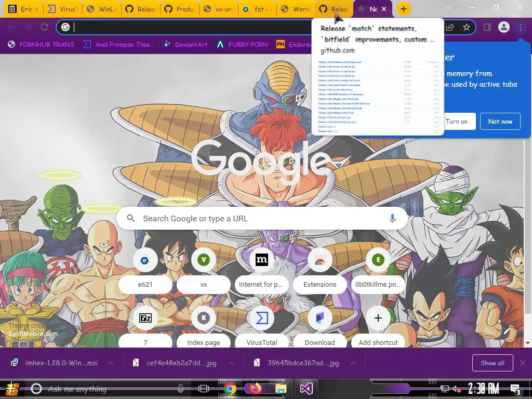Open 39645bdce367ad jpg download
532x399 pixels.
[x=297, y=363]
